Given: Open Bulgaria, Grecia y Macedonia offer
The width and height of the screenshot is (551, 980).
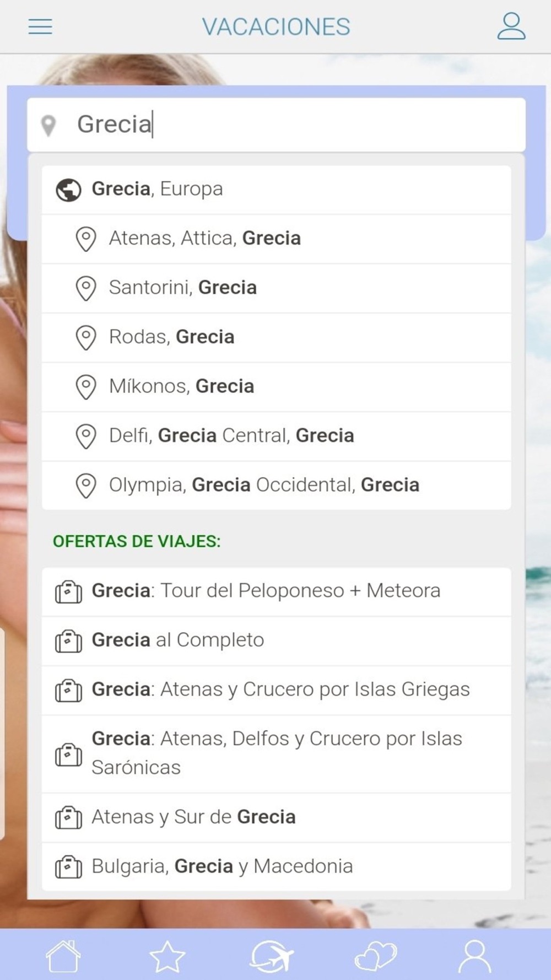Looking at the screenshot, I should [x=275, y=866].
